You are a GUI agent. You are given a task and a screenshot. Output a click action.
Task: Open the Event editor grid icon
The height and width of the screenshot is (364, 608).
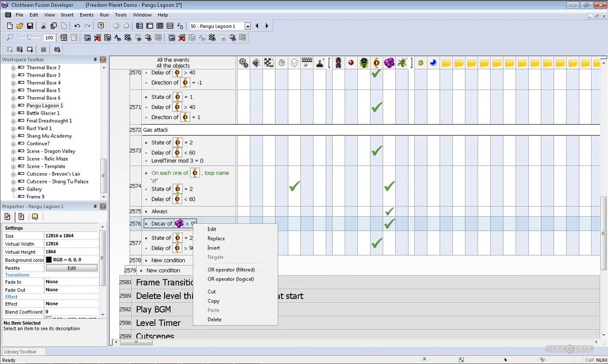160,26
